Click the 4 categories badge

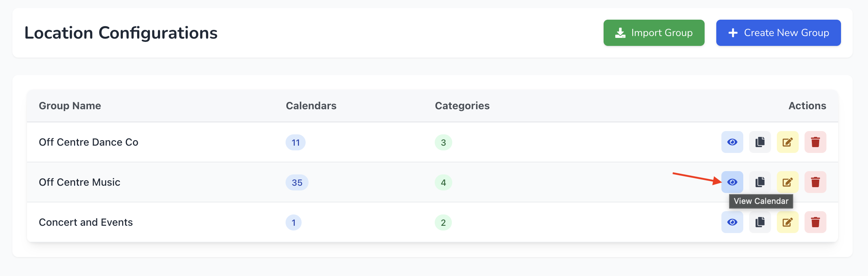click(x=443, y=182)
